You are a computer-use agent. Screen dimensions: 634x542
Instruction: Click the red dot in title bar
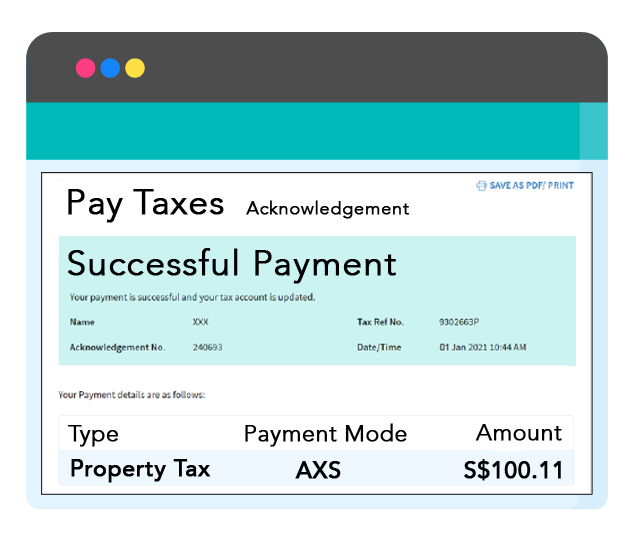86,68
